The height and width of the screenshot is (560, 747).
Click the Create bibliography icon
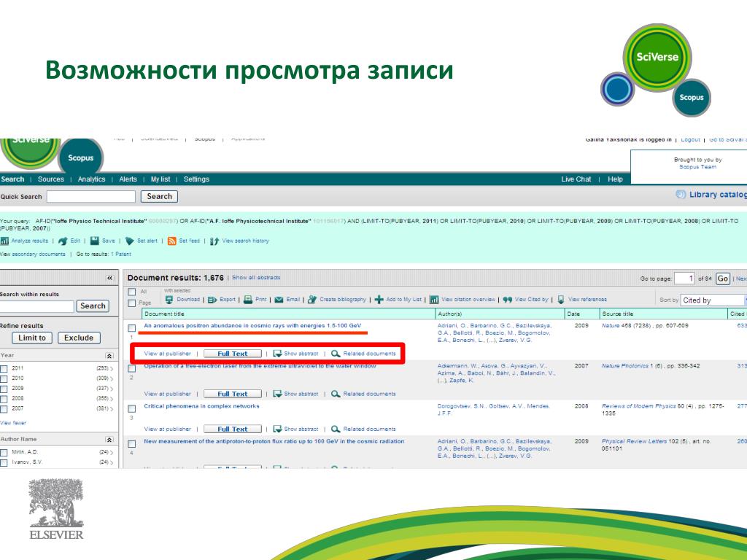pyautogui.click(x=312, y=300)
